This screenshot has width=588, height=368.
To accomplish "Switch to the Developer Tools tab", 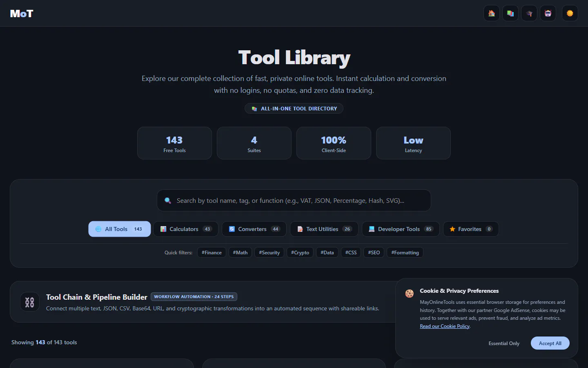I will [401, 229].
